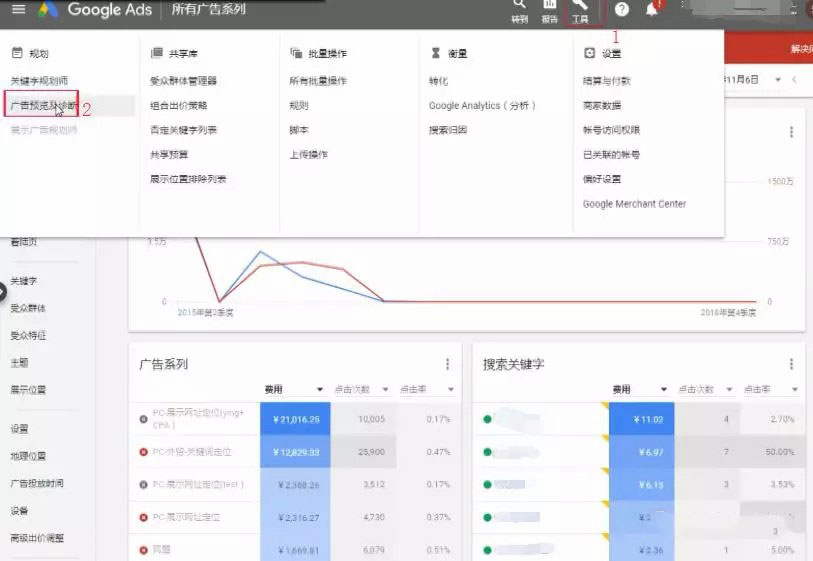Open Google Merchant Center entry
The height and width of the screenshot is (561, 813).
[635, 204]
